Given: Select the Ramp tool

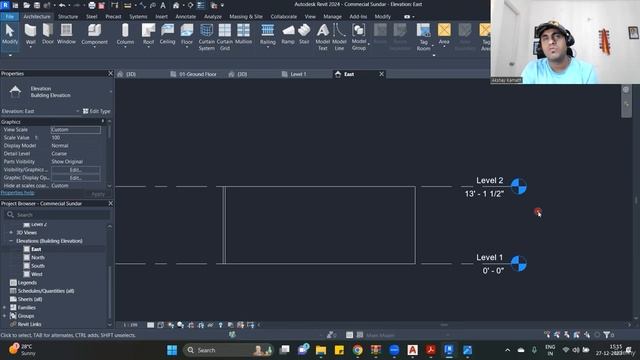Looking at the screenshot, I should coord(288,33).
